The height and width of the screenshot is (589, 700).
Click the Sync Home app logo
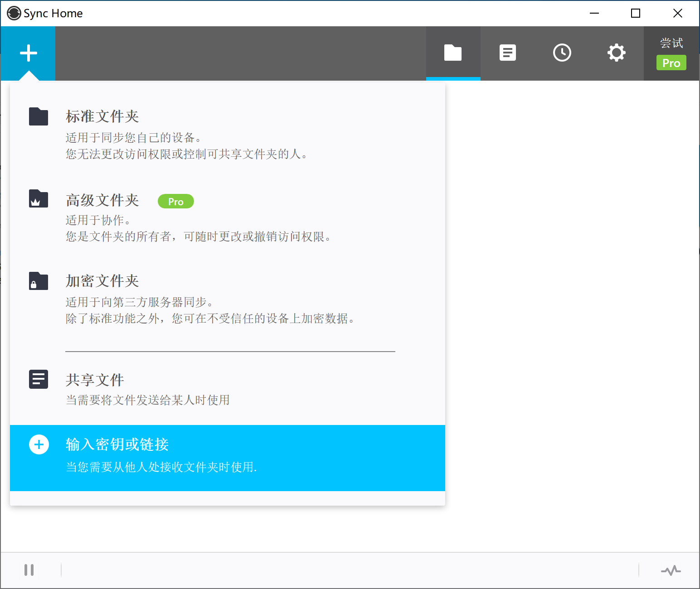[x=14, y=13]
